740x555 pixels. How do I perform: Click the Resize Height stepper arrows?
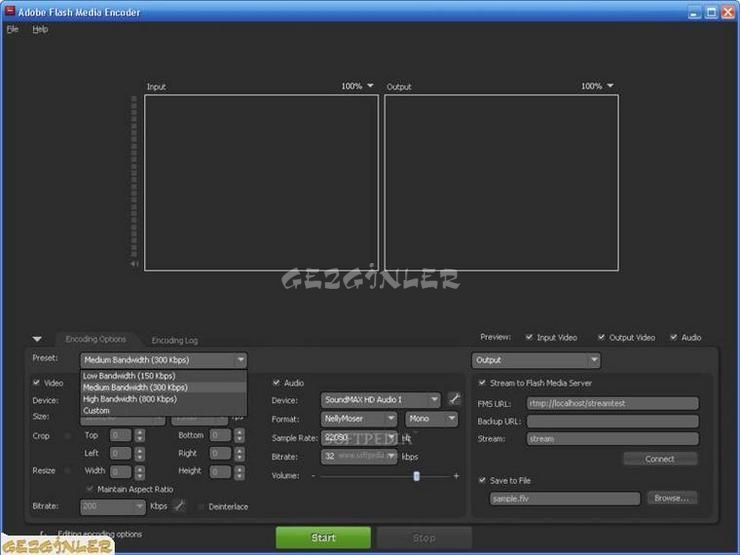(x=240, y=471)
